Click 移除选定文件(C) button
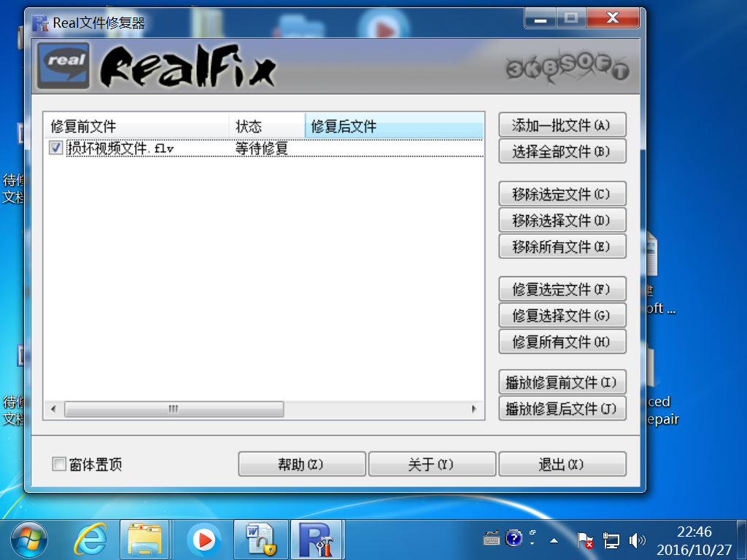The height and width of the screenshot is (560, 747). coord(562,194)
